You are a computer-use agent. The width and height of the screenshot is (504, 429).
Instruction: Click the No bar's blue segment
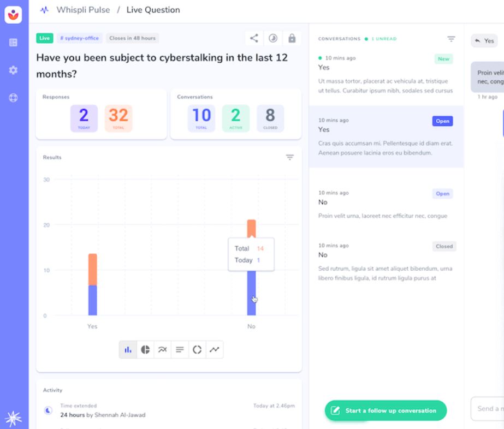point(251,293)
